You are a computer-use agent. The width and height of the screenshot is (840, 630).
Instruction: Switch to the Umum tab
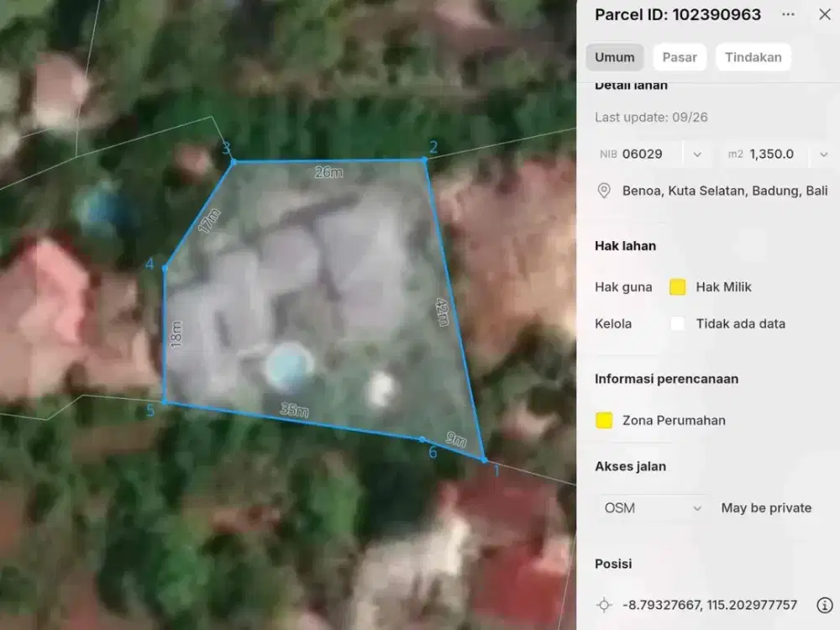tap(615, 57)
